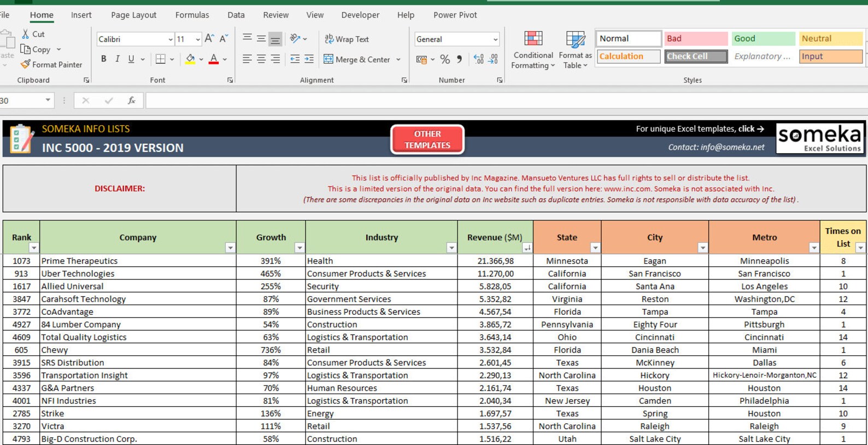Toggle Wrap Text
This screenshot has height=445, width=868.
coord(347,39)
